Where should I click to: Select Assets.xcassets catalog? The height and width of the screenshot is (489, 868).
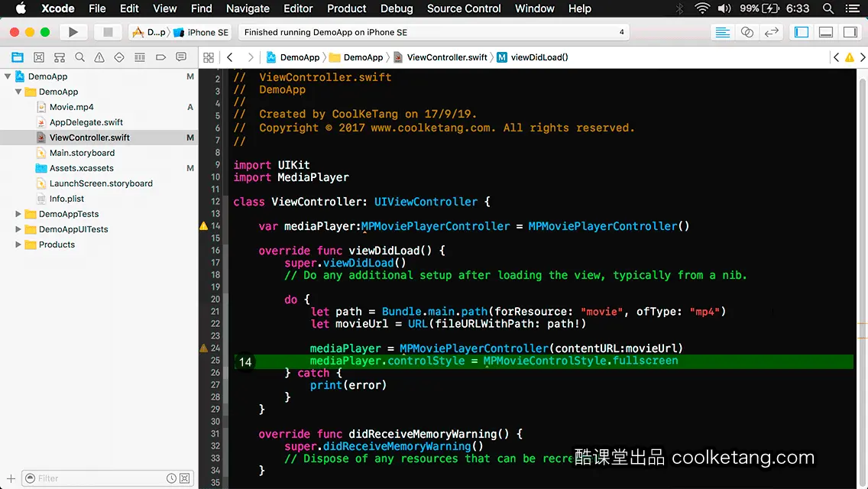point(81,168)
